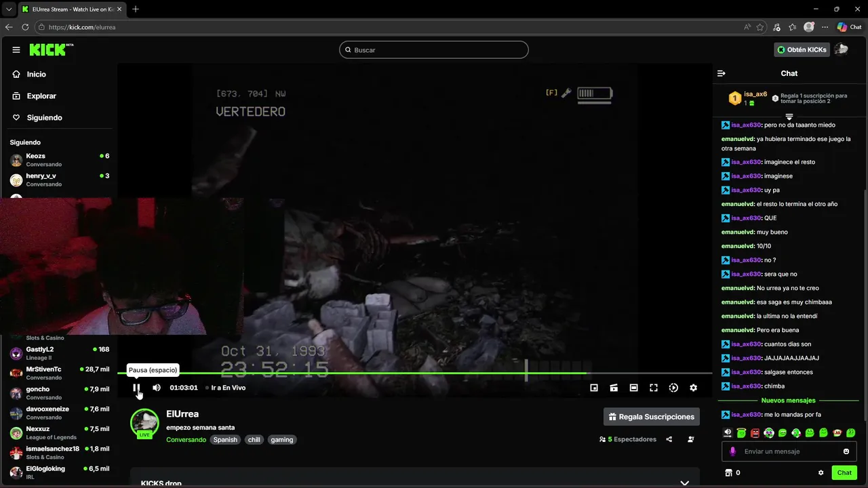Bookmark page with star icon
This screenshot has width=868, height=488.
point(760,27)
